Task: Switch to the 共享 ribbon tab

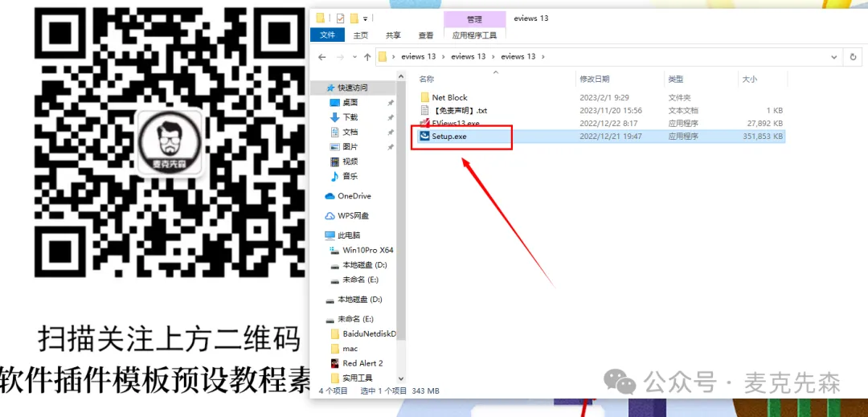Action: tap(394, 35)
